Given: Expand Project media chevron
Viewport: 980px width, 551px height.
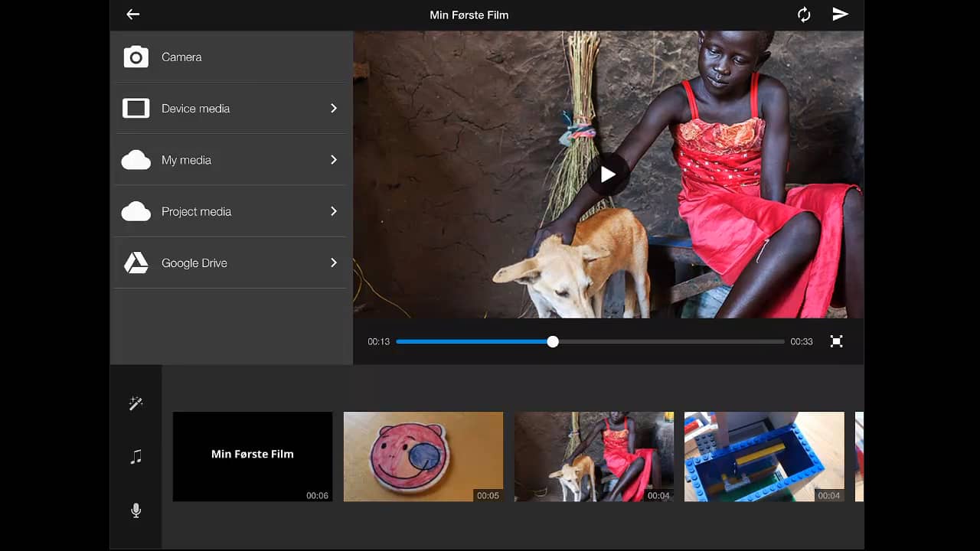Looking at the screenshot, I should pos(334,211).
